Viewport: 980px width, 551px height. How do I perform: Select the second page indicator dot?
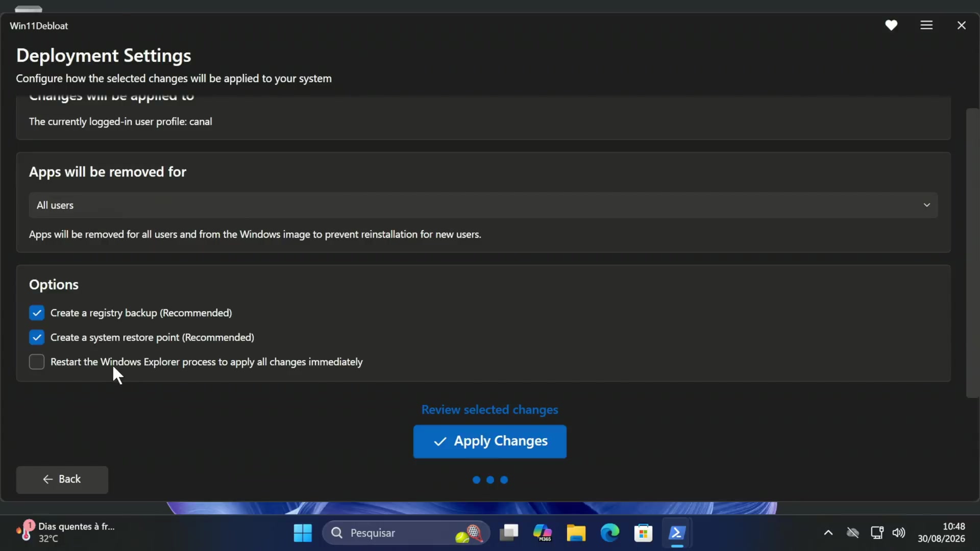[490, 480]
